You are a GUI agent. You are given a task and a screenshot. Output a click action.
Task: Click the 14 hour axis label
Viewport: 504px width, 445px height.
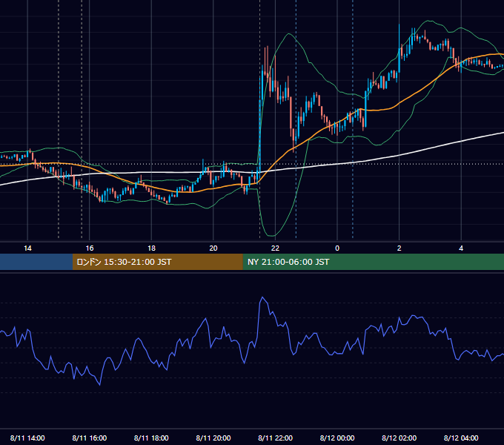[x=27, y=248]
